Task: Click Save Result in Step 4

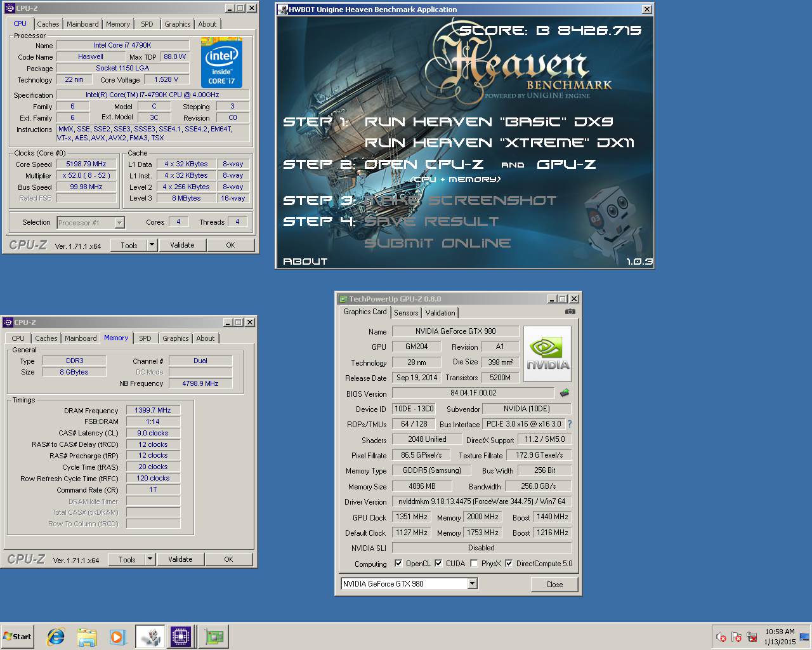Action: pyautogui.click(x=431, y=222)
